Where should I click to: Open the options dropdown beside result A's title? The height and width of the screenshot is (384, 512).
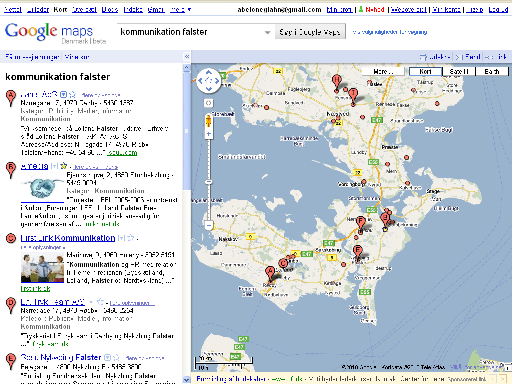[x=63, y=95]
